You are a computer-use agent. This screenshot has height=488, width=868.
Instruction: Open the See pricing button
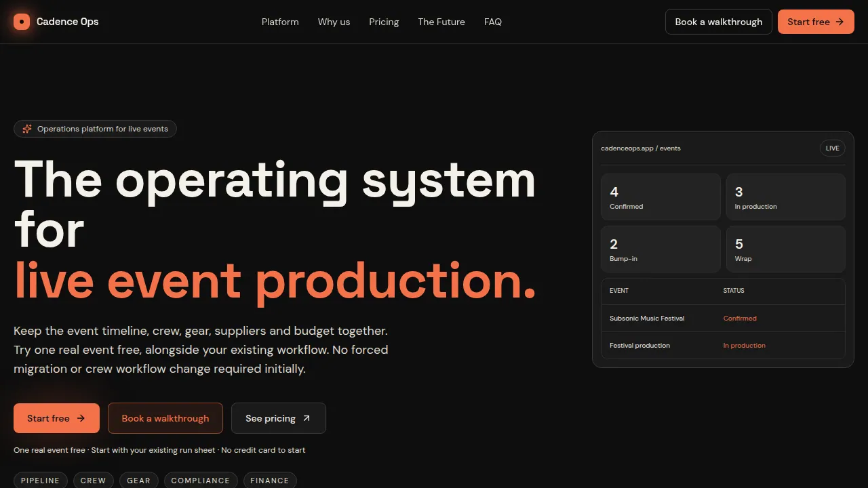pyautogui.click(x=279, y=418)
